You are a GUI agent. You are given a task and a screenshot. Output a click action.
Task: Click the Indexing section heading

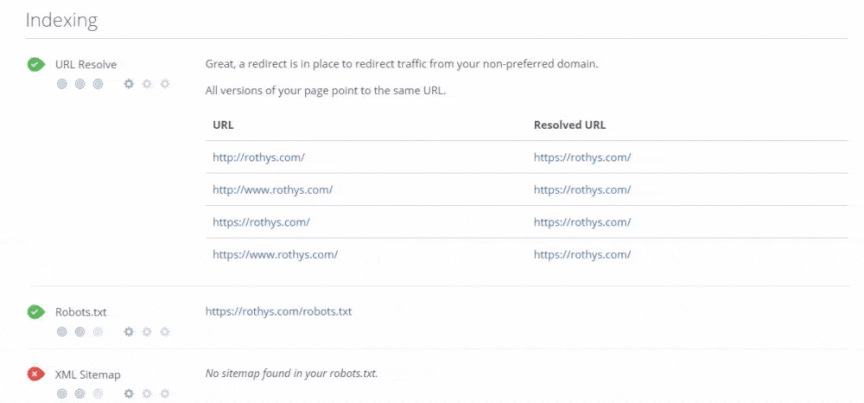click(60, 20)
